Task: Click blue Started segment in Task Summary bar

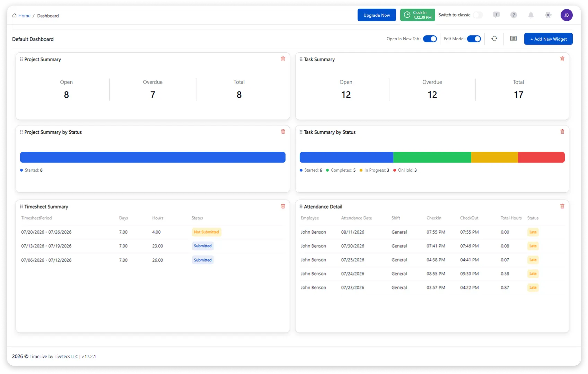Action: 346,157
